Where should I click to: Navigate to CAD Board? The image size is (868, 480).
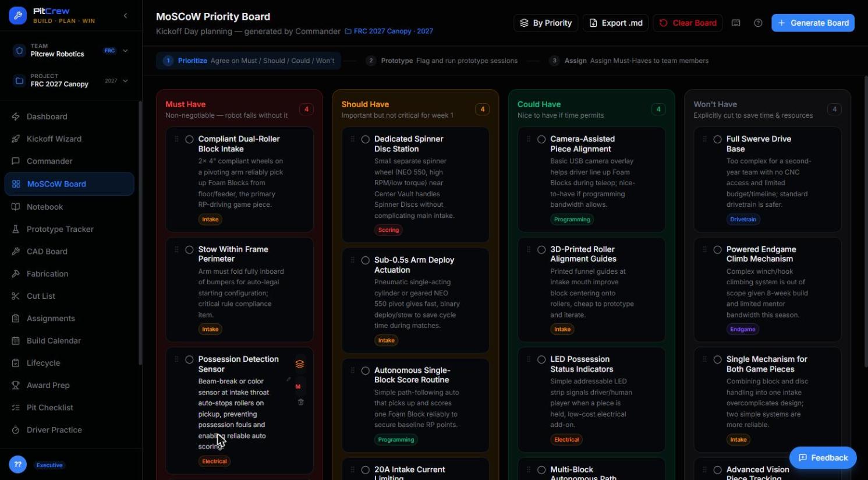pos(69,252)
